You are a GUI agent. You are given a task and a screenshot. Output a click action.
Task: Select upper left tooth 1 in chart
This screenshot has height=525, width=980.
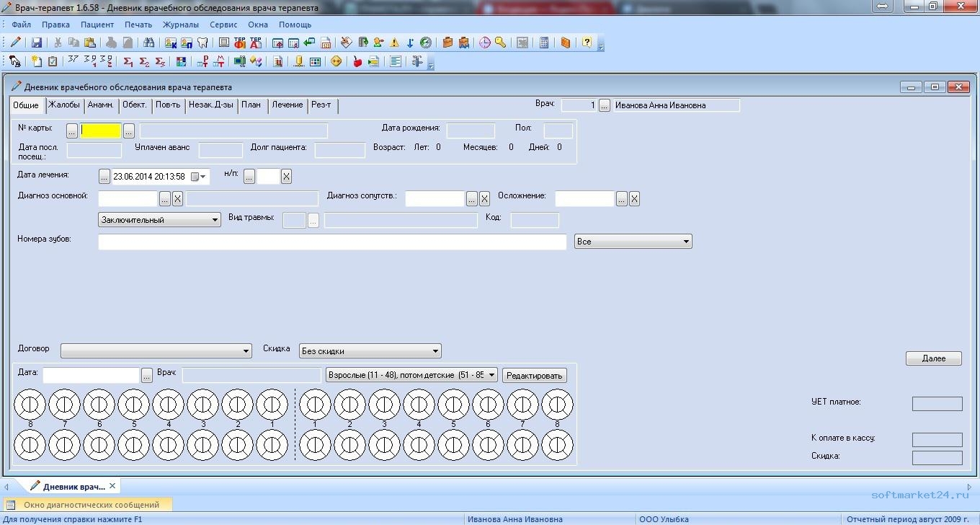(x=272, y=405)
